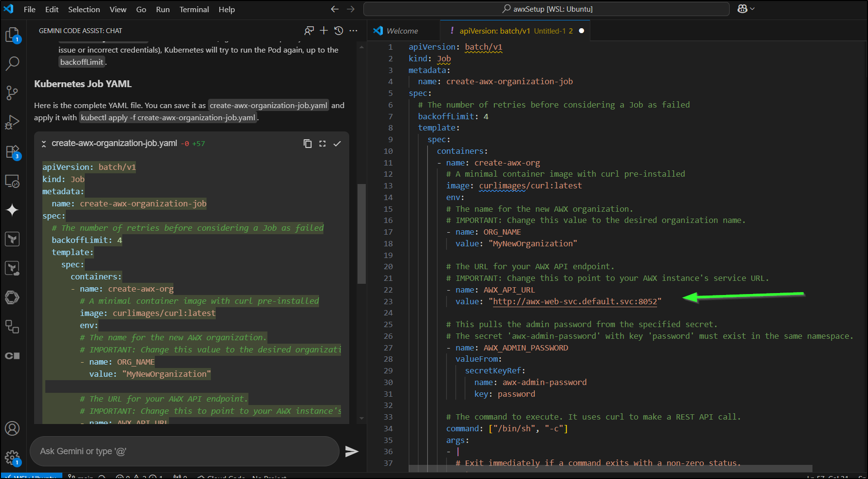Click the 'kubectl apply -f' inline command
Viewport: 868px width, 479px height.
(x=168, y=117)
